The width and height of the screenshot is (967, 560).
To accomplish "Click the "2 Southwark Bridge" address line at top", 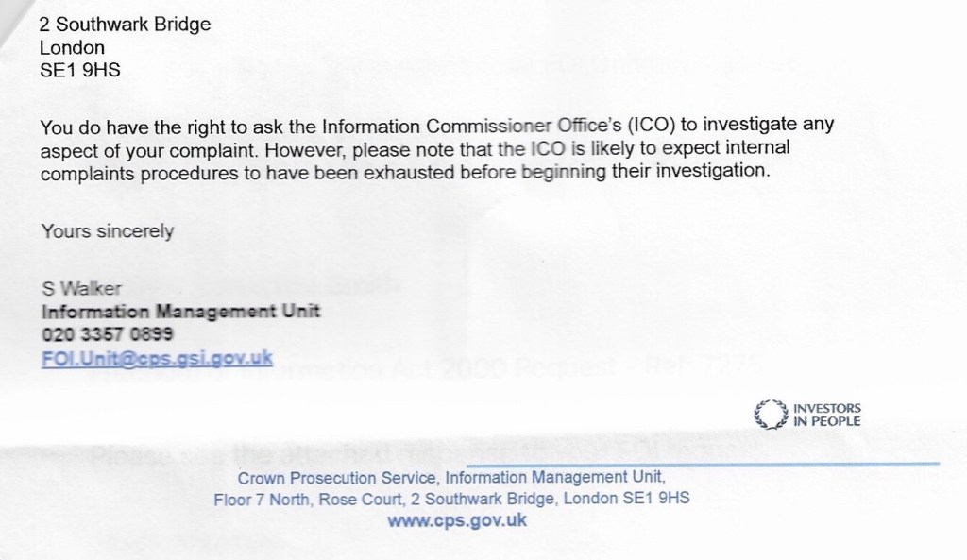I will point(125,25).
